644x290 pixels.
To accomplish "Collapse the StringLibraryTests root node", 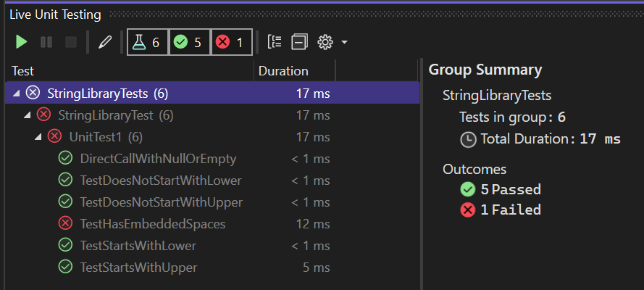I will (16, 94).
